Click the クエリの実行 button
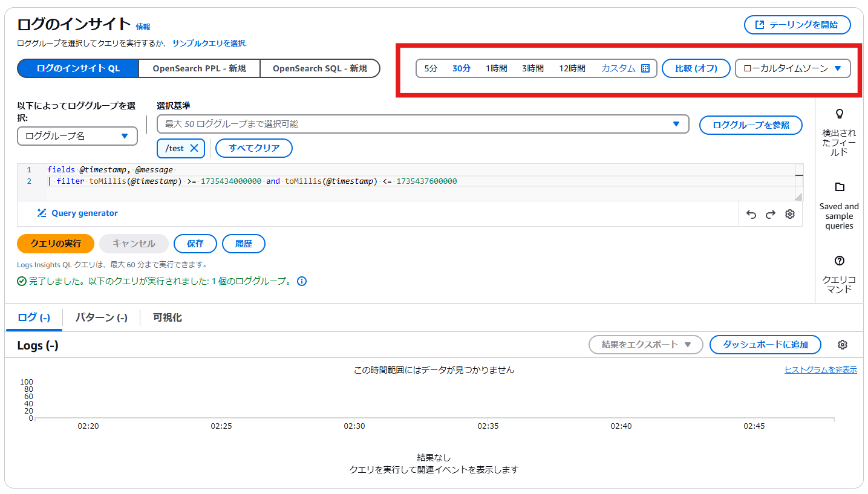 coord(56,244)
